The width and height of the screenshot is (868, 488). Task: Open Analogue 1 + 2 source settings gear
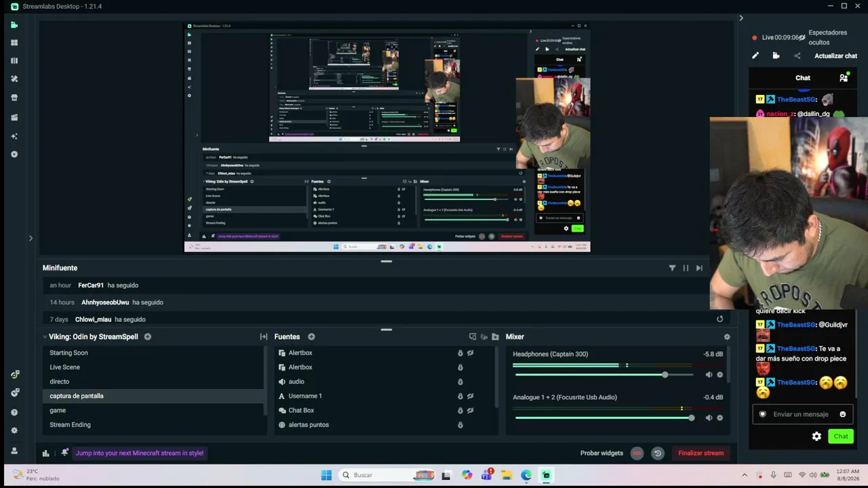[720, 418]
